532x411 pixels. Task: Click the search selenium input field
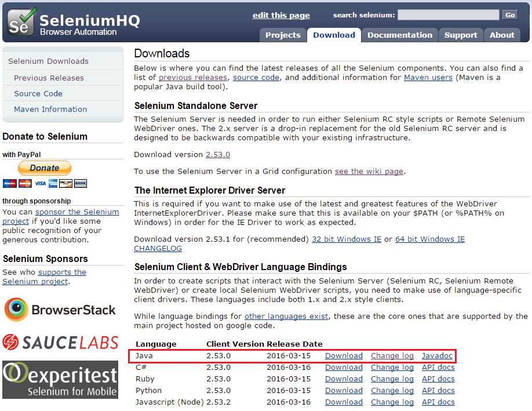pos(448,15)
